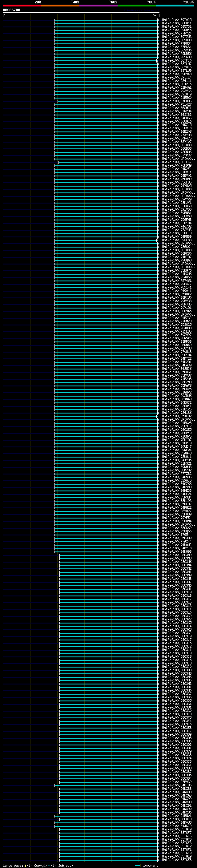Select hit label UniRef100_C1E560

click(x=176, y=98)
